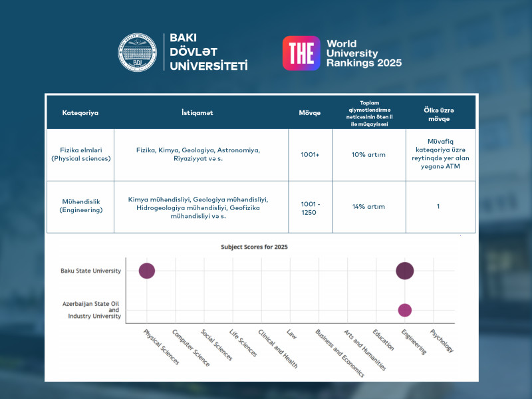
Task: Select the Kateqoriya column header
Action: coord(80,112)
